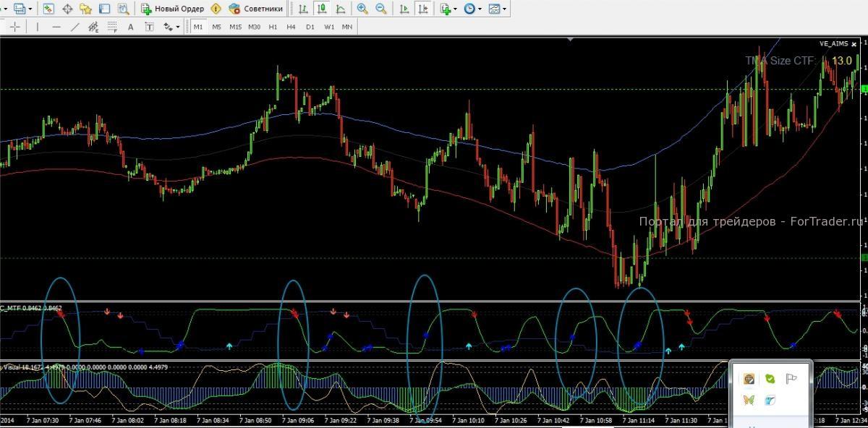Select the Crosshair tool

pyautogui.click(x=15, y=27)
